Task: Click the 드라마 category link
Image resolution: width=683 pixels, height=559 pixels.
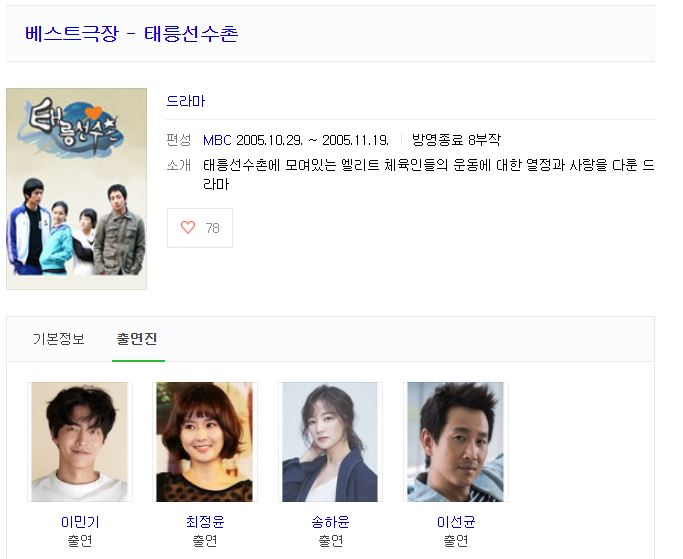Action: [x=186, y=101]
